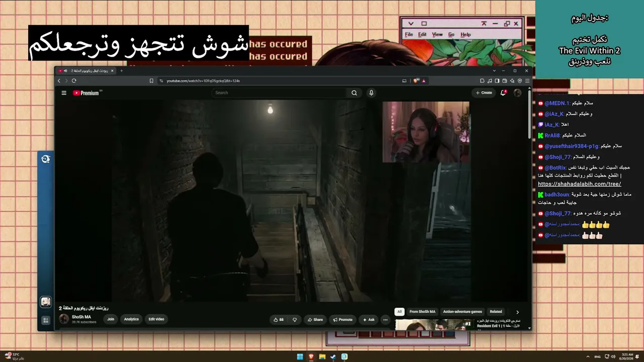Select the Related chip
Image resolution: width=644 pixels, height=362 pixels.
[x=496, y=312]
